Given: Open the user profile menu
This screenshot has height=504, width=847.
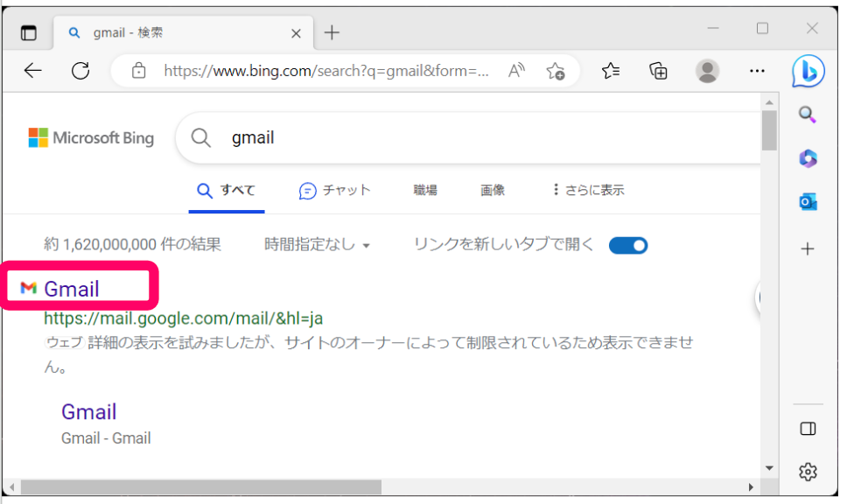Looking at the screenshot, I should pos(707,71).
